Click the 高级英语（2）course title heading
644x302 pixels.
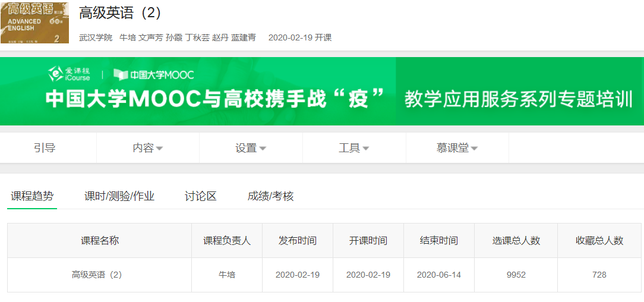(120, 13)
